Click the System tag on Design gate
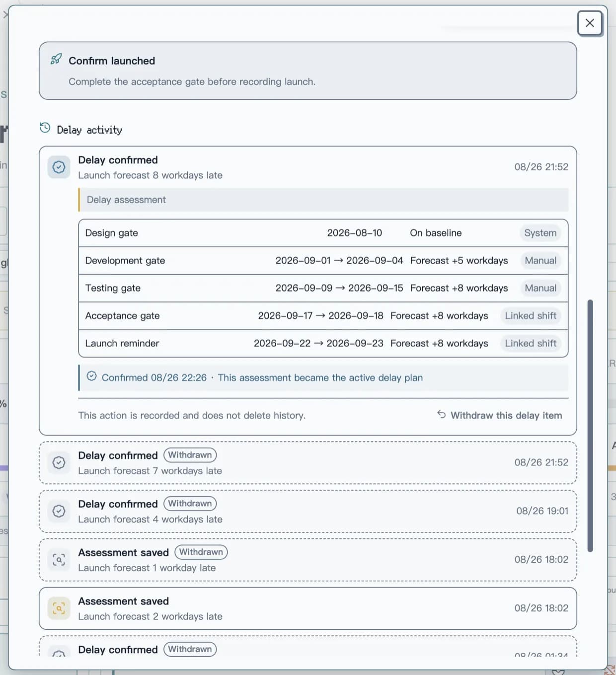Screen dimensions: 616x675 (540, 233)
